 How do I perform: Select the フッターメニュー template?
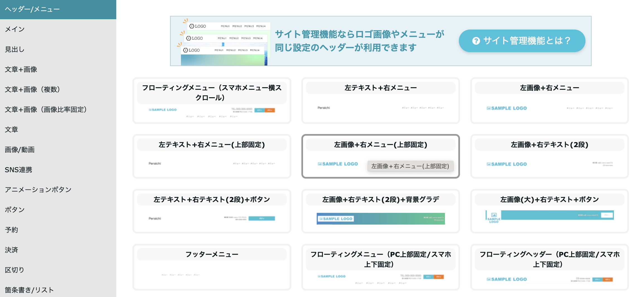point(212,267)
